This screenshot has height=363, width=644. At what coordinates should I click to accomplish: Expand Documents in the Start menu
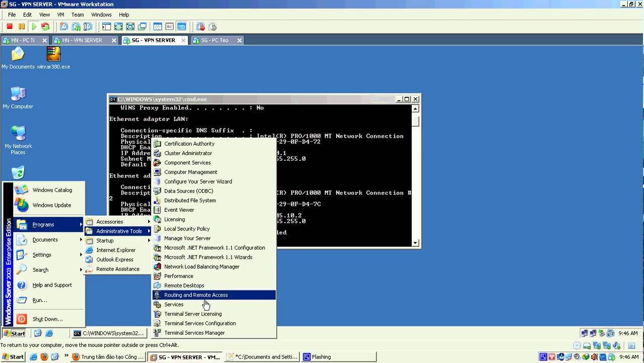click(49, 240)
